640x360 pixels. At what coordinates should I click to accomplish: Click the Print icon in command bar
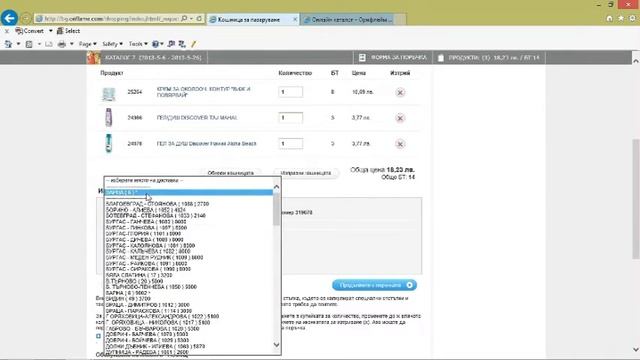coord(62,44)
